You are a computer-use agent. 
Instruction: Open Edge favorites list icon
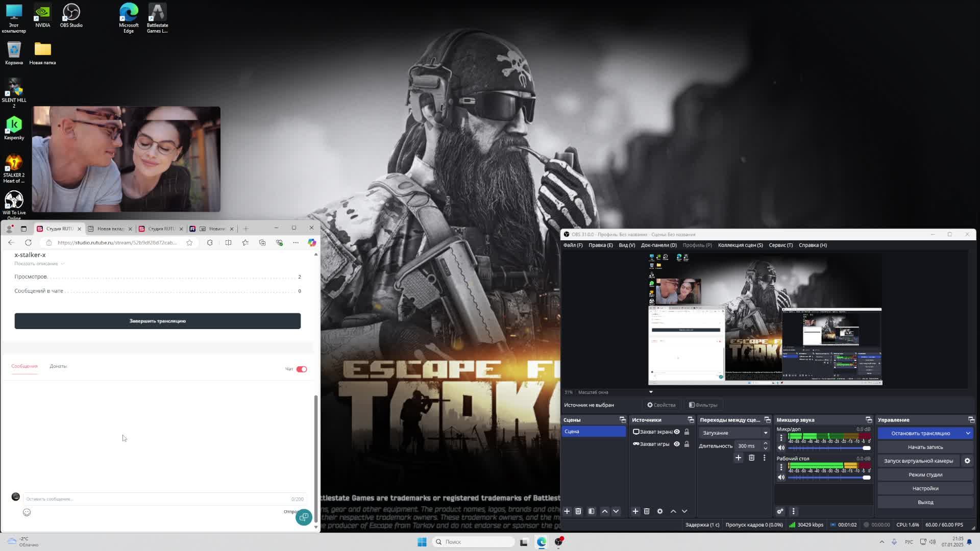pos(246,242)
